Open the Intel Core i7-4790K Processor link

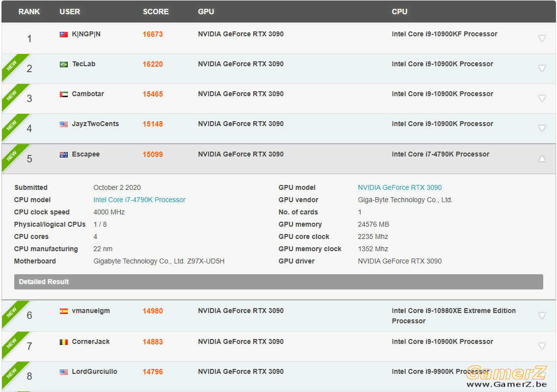[139, 200]
